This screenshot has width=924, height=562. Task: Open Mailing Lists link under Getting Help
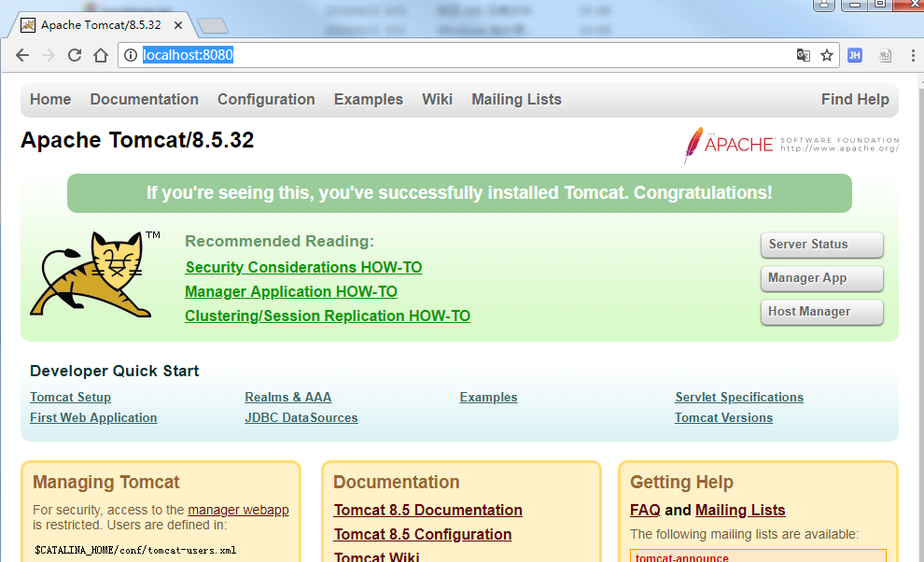(x=740, y=510)
